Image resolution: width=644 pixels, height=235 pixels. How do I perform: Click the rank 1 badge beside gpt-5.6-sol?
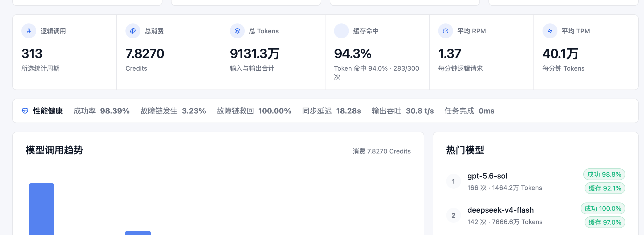click(x=453, y=181)
